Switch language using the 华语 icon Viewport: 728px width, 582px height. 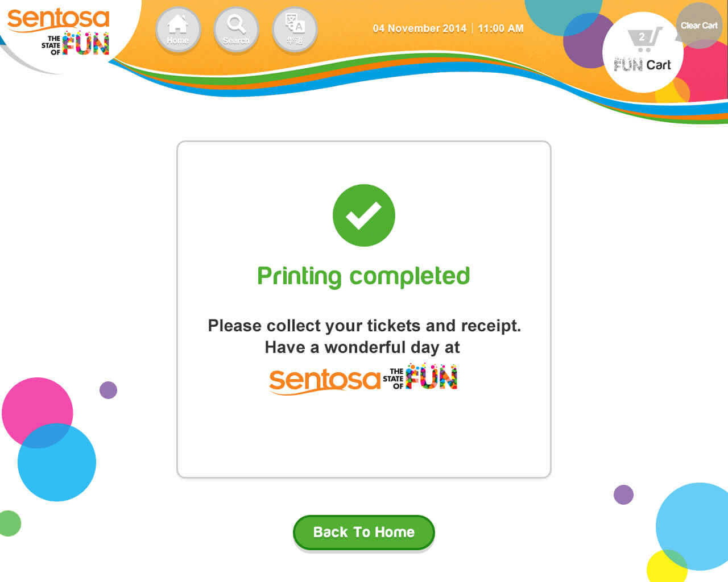pyautogui.click(x=295, y=29)
